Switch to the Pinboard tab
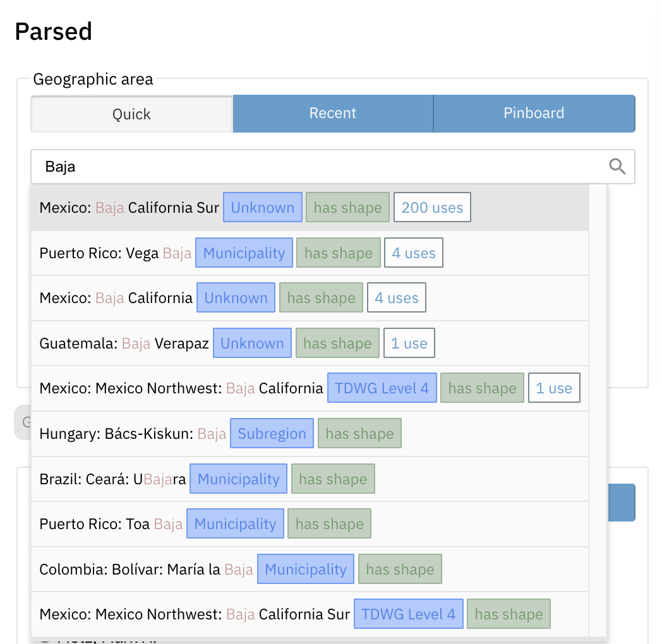The width and height of the screenshot is (662, 644). pos(534,113)
